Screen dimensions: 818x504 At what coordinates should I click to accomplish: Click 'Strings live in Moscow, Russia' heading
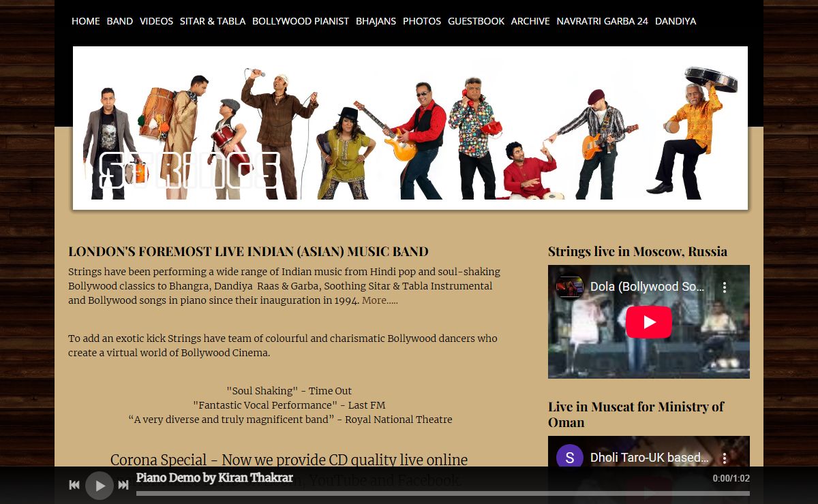tap(637, 252)
